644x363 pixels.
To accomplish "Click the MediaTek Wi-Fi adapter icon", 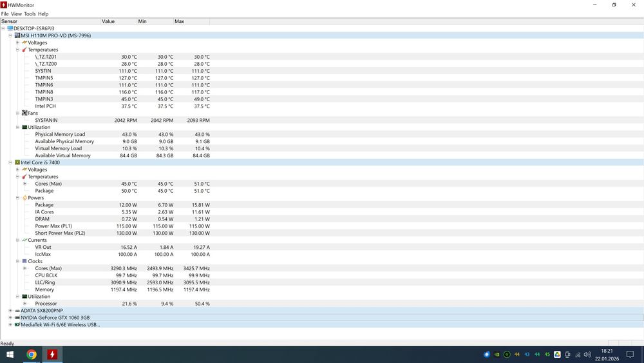I will point(17,325).
